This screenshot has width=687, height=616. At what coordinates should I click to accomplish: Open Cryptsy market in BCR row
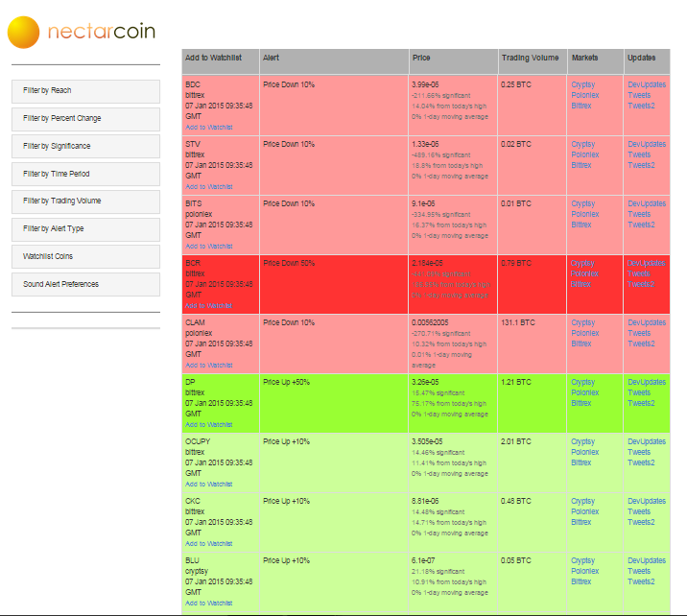pos(582,263)
